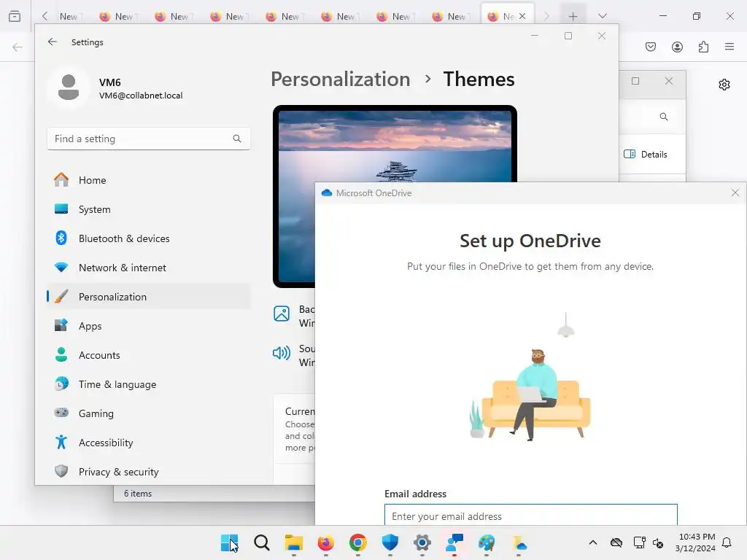
Task: Minimize the Settings window
Action: 535,36
